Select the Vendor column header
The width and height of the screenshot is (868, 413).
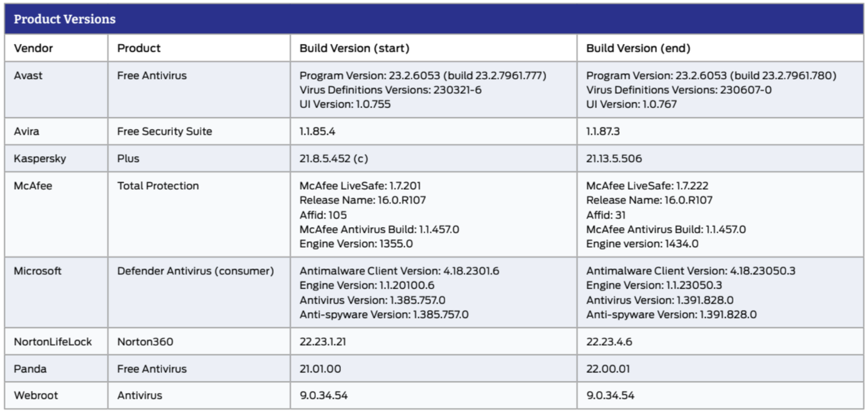(x=34, y=48)
